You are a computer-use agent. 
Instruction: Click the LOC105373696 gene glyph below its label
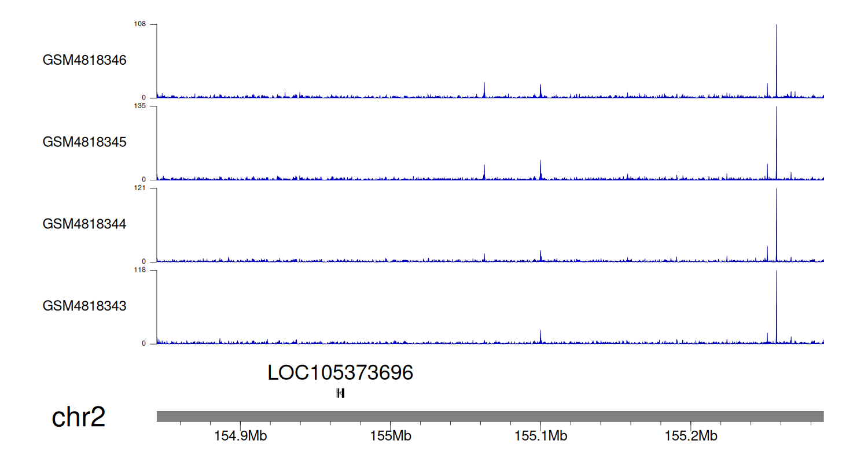point(340,393)
